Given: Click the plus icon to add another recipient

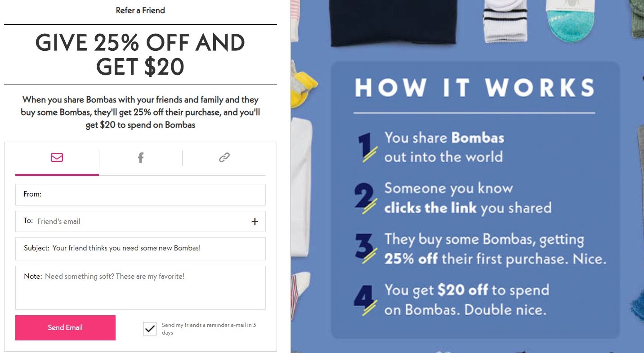Looking at the screenshot, I should pyautogui.click(x=255, y=221).
